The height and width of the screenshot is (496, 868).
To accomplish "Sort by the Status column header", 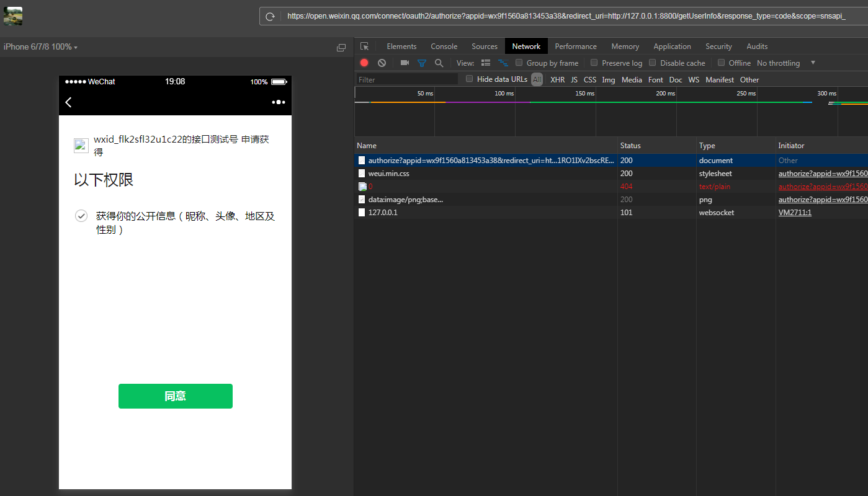I will [x=657, y=146].
